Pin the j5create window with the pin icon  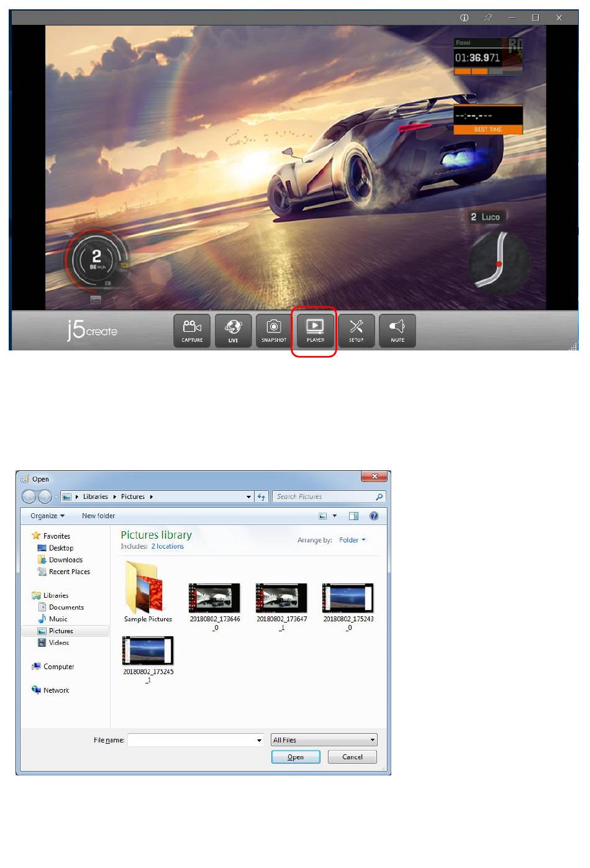coord(488,18)
